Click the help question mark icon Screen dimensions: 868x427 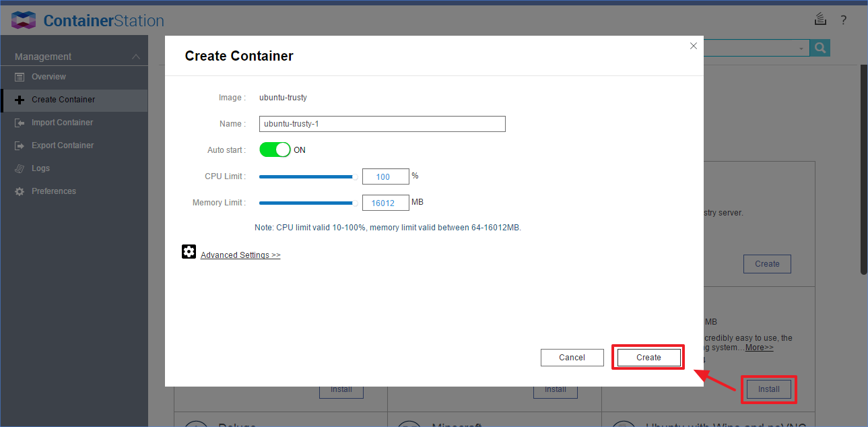click(x=843, y=20)
